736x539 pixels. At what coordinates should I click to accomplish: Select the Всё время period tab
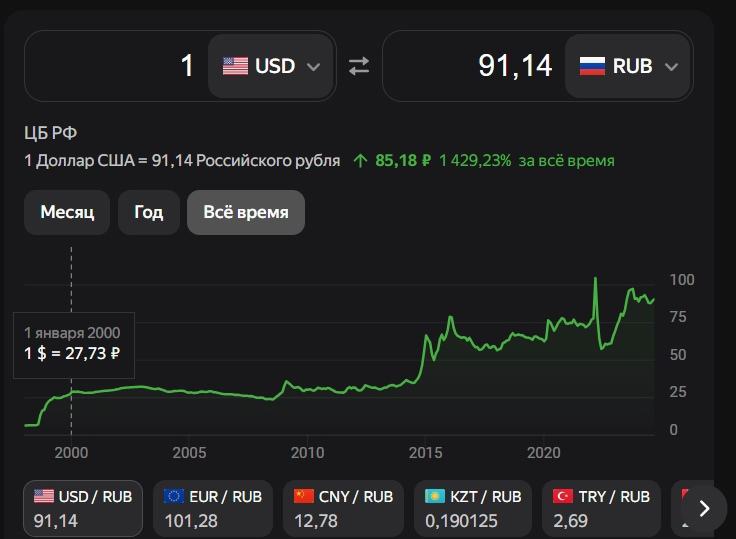tap(245, 212)
